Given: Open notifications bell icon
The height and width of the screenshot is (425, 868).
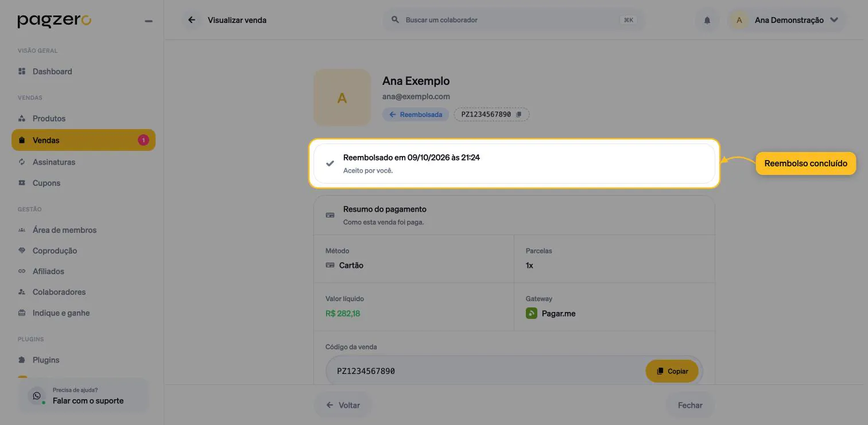Looking at the screenshot, I should click(x=707, y=20).
